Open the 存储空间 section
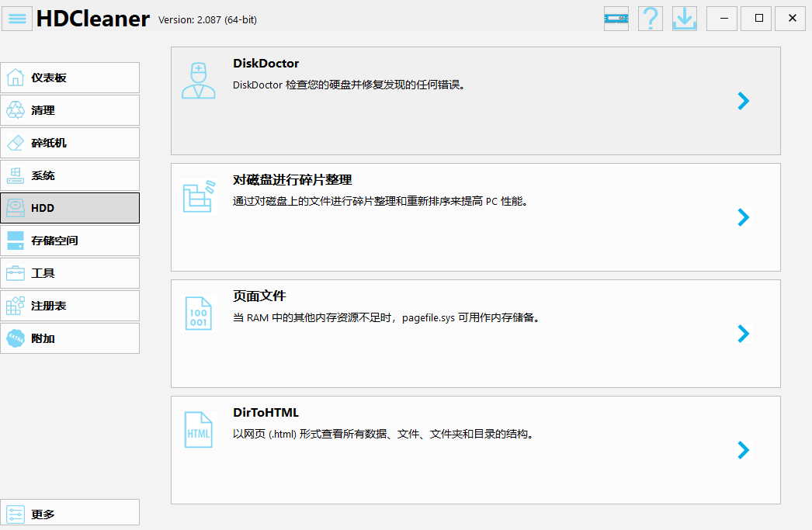812x530 pixels. (x=70, y=241)
